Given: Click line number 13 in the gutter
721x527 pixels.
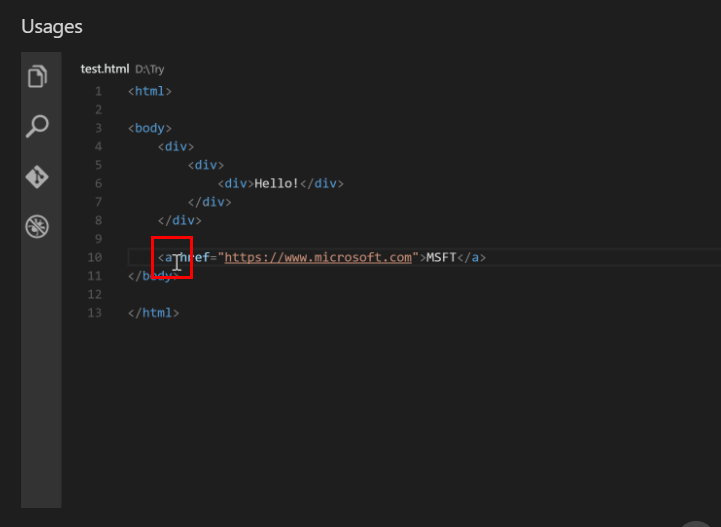Looking at the screenshot, I should point(95,313).
